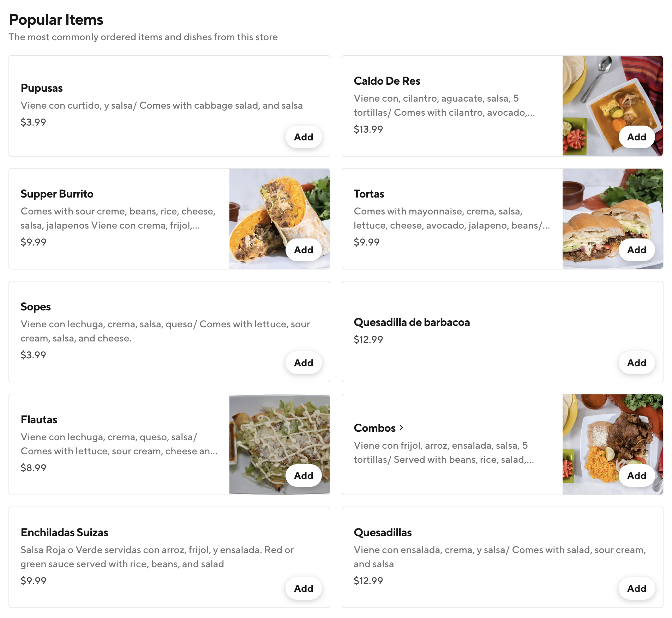This screenshot has width=672, height=618.
Task: Open the Pupusas item title
Action: pos(42,88)
